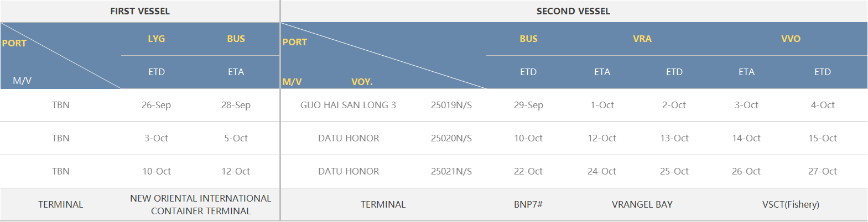868x222 pixels.
Task: Click the 22-Oct departure date
Action: (x=528, y=171)
